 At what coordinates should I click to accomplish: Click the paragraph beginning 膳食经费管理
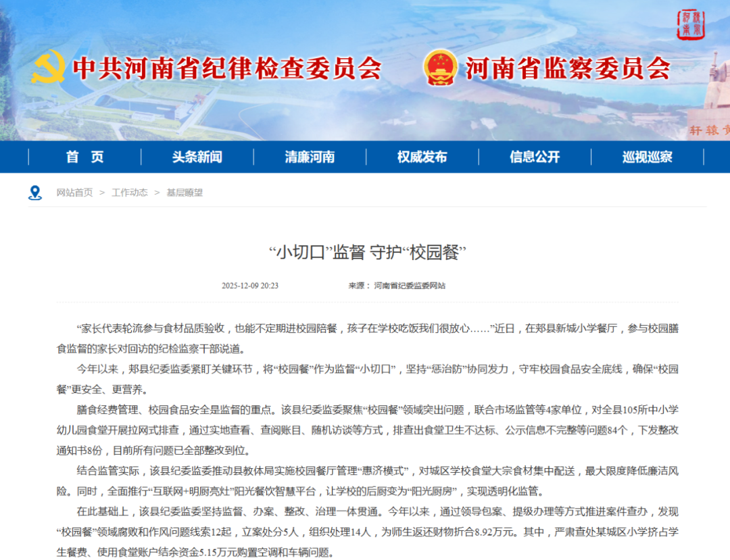(377, 430)
